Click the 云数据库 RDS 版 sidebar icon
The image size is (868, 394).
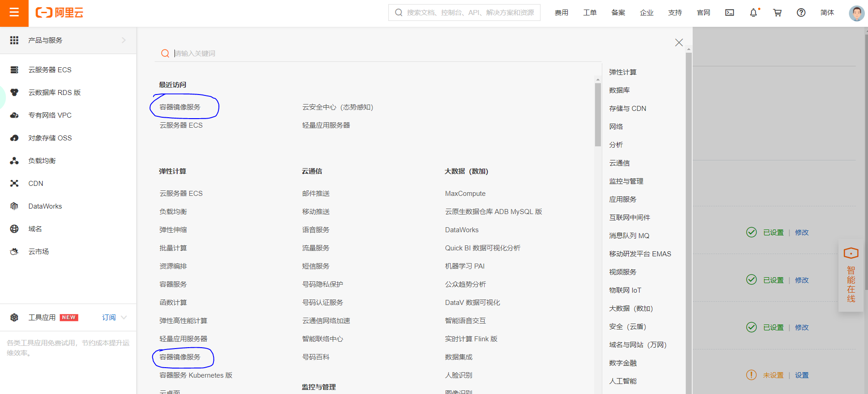point(15,93)
